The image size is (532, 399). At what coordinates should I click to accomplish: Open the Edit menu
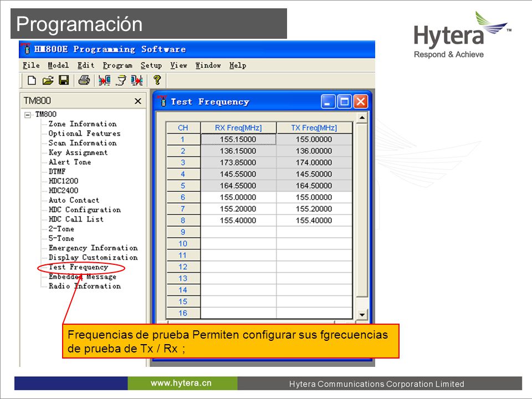pos(85,65)
